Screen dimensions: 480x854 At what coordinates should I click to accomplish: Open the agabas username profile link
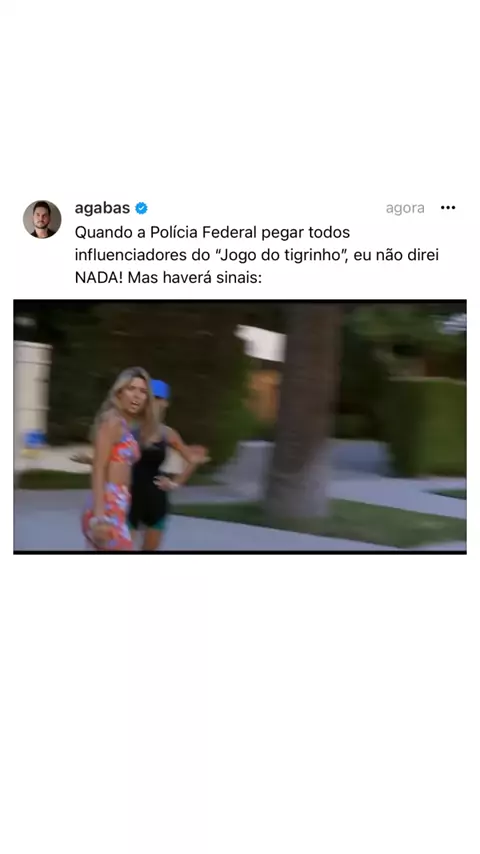click(102, 208)
